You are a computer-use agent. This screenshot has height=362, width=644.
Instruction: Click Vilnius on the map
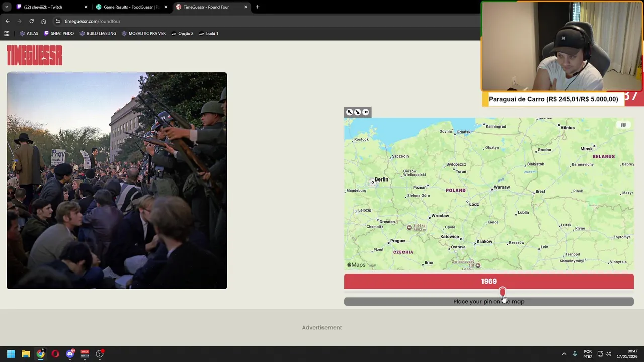click(567, 128)
